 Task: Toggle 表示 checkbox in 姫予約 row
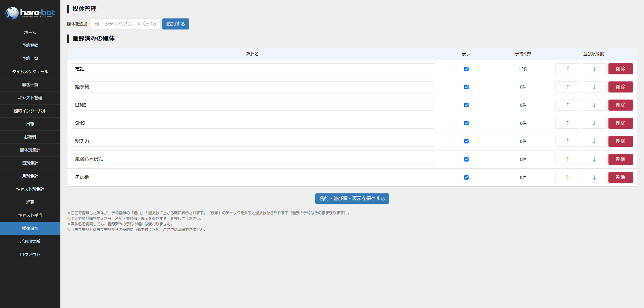pos(466,87)
